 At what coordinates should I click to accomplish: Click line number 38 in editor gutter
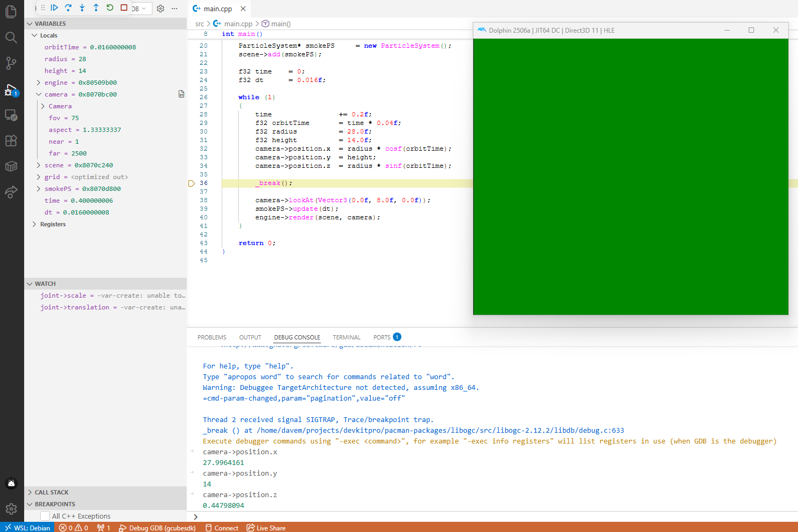pos(203,200)
